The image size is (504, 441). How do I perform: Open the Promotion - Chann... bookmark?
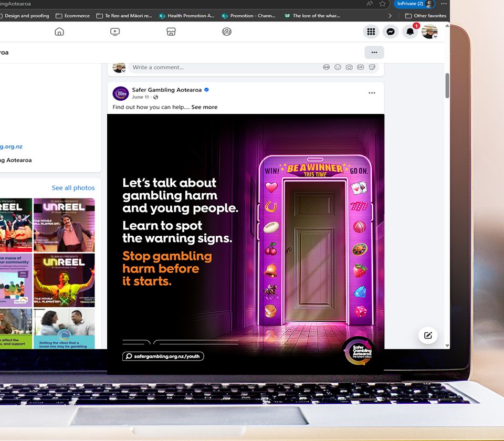249,16
